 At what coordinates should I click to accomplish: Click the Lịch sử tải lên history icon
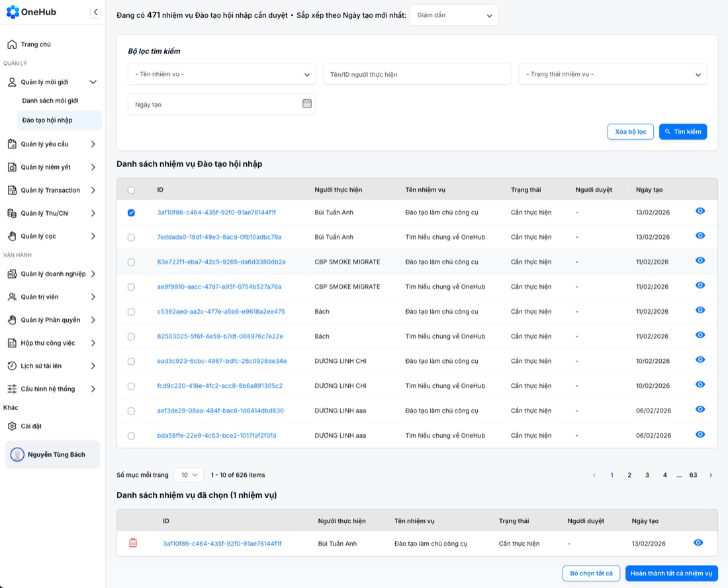click(x=12, y=366)
